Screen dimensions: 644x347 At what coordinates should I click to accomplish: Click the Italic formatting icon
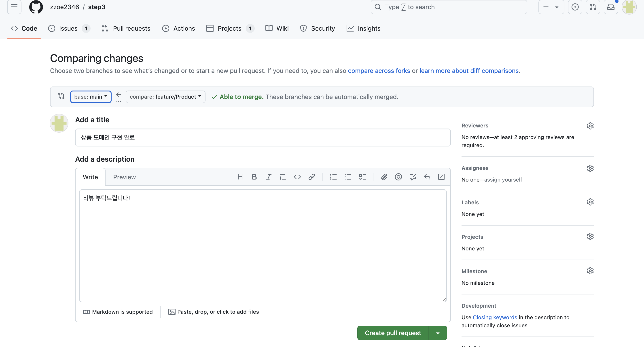(269, 177)
